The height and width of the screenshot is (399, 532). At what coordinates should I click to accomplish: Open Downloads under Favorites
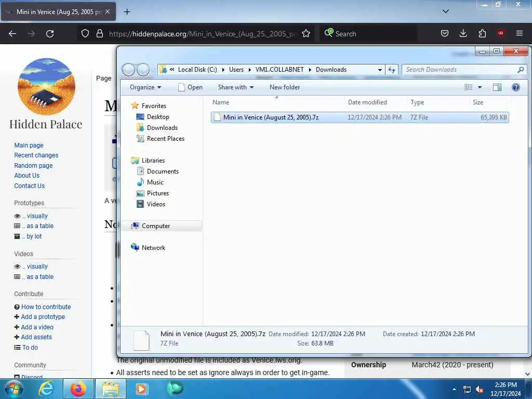(162, 128)
